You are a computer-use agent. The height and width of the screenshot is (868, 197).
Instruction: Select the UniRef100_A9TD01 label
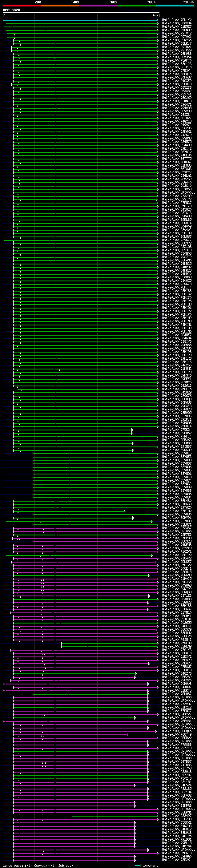point(177,47)
